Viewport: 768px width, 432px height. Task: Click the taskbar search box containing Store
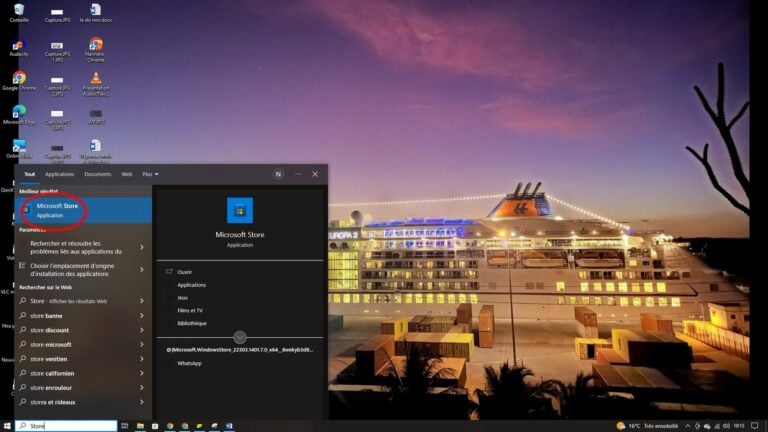[x=66, y=425]
